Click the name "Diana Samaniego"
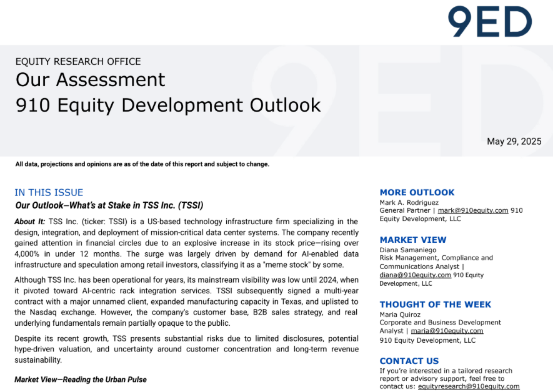This screenshot has height=392, width=553. click(407, 250)
